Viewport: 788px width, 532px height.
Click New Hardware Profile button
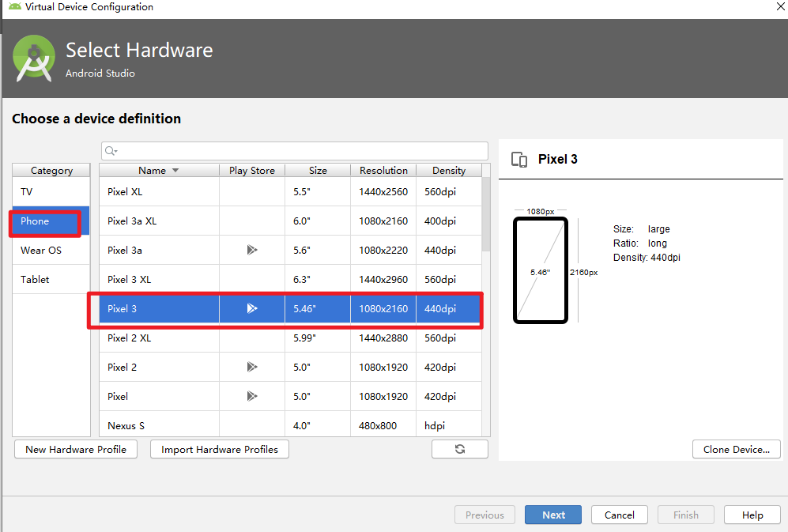[76, 449]
